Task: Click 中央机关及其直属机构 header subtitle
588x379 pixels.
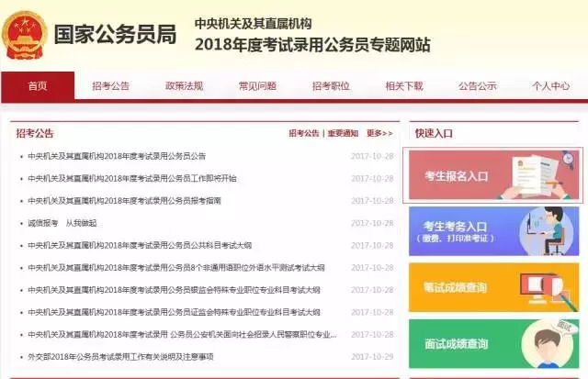Action: point(254,24)
